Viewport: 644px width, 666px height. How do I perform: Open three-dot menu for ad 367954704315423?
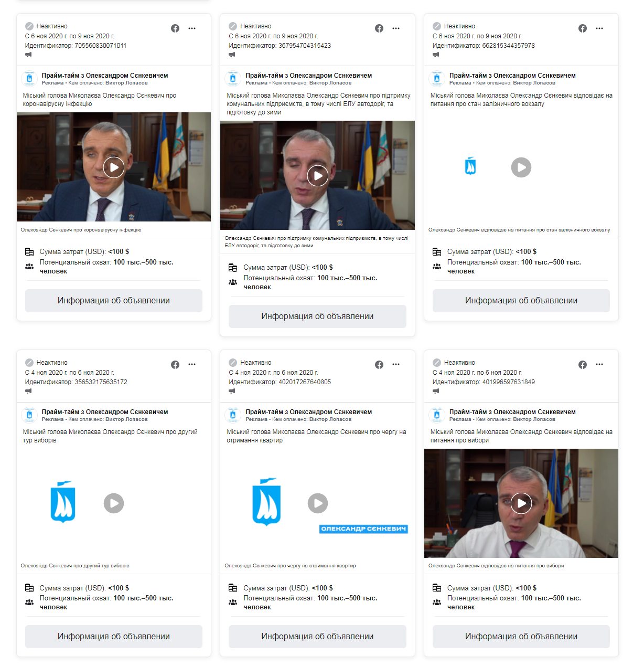tap(396, 28)
